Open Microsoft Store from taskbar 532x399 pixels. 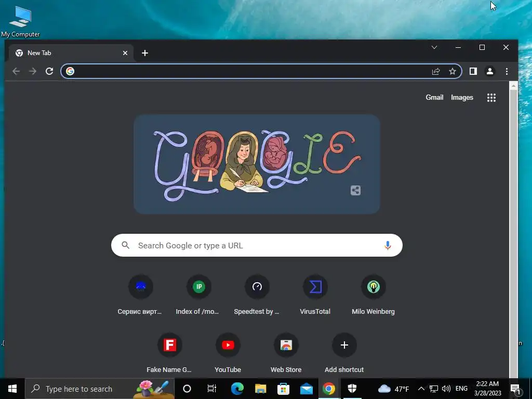(x=283, y=389)
